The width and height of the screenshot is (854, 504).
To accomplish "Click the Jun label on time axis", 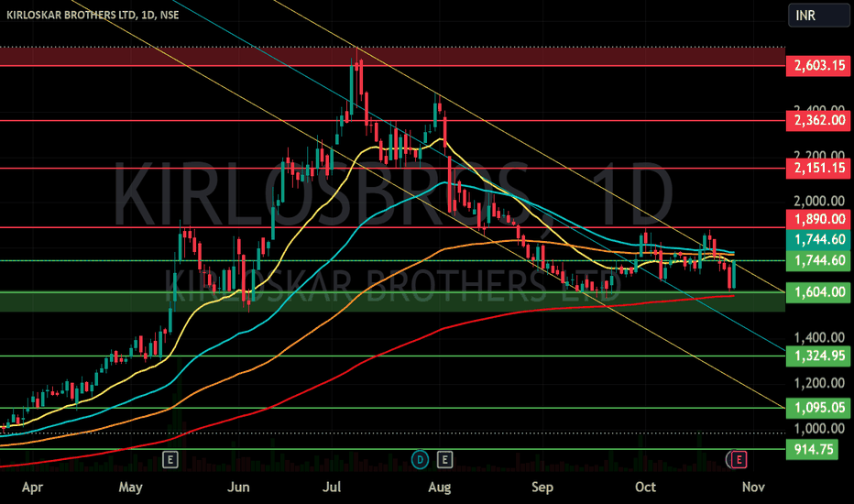I will [x=238, y=488].
